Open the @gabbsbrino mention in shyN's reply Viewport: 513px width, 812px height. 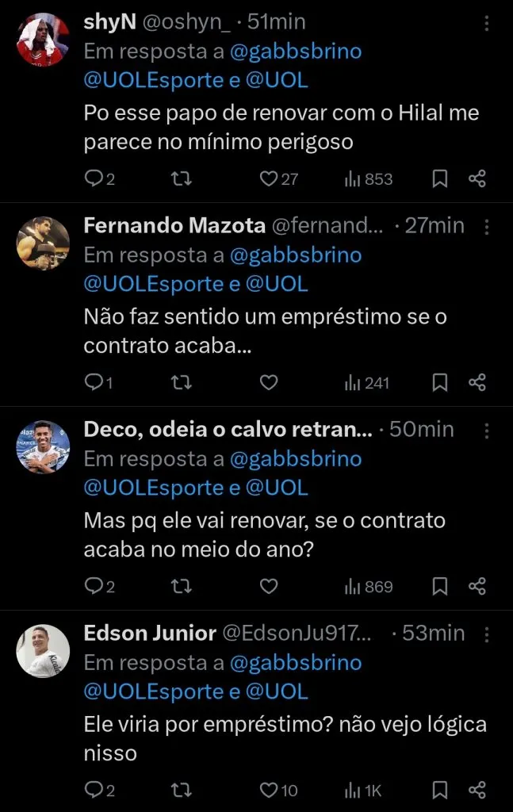pyautogui.click(x=296, y=52)
